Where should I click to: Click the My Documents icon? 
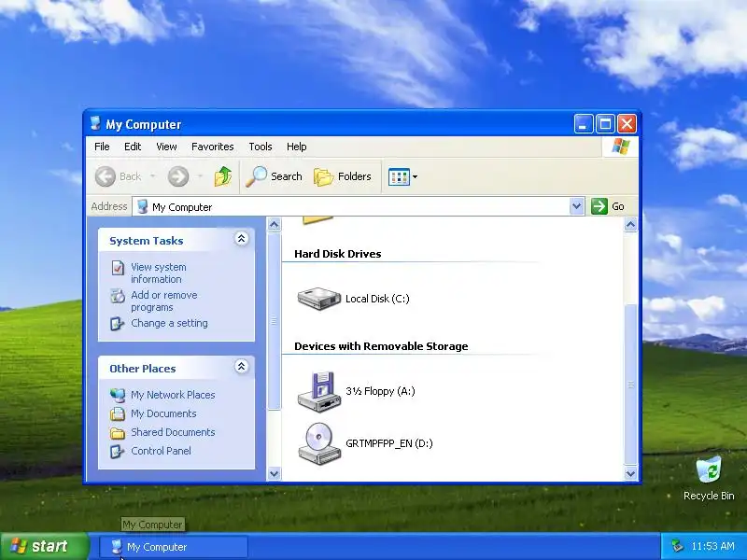[x=118, y=413]
